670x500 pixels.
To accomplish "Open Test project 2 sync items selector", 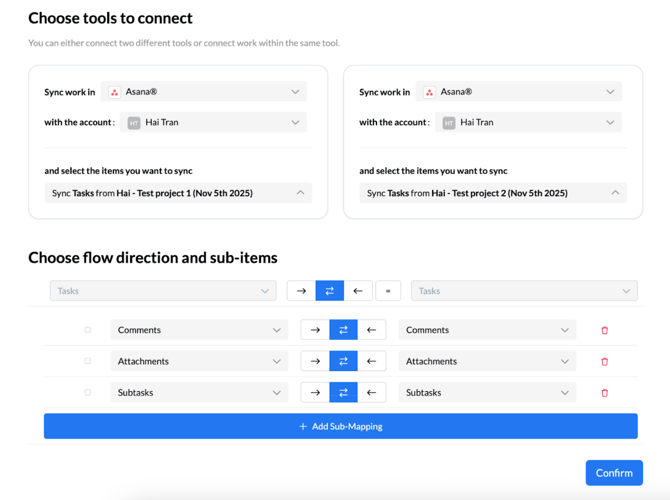I will [x=492, y=193].
